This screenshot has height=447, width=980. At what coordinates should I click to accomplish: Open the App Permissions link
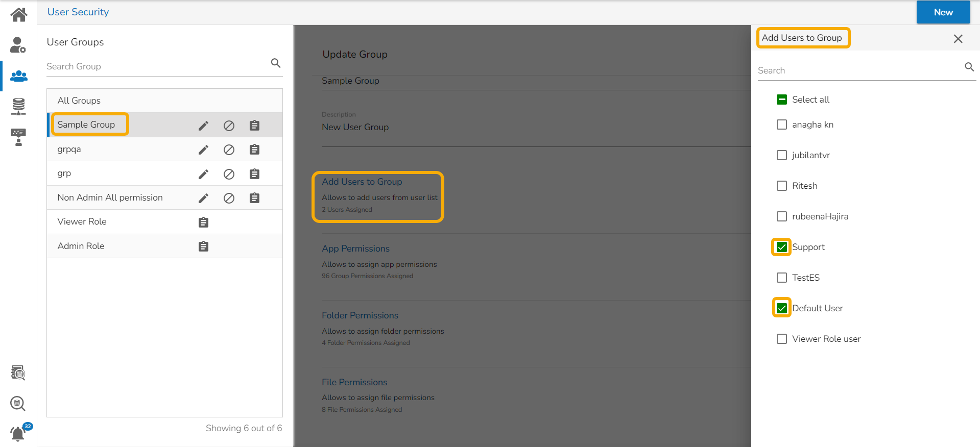point(355,249)
